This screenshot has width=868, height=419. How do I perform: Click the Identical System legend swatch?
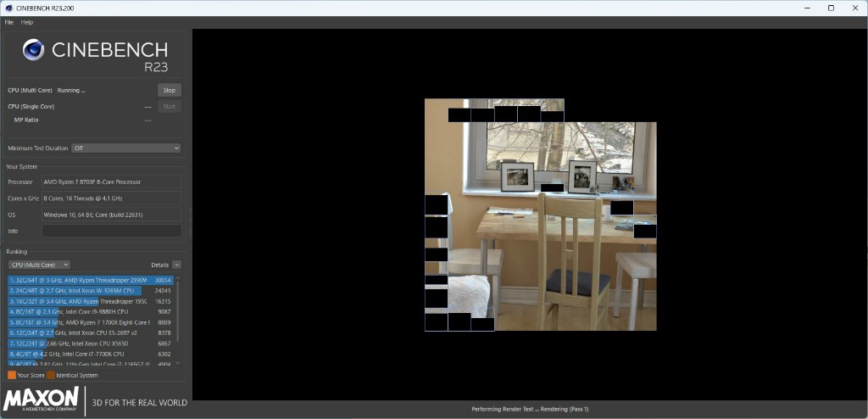coord(51,375)
